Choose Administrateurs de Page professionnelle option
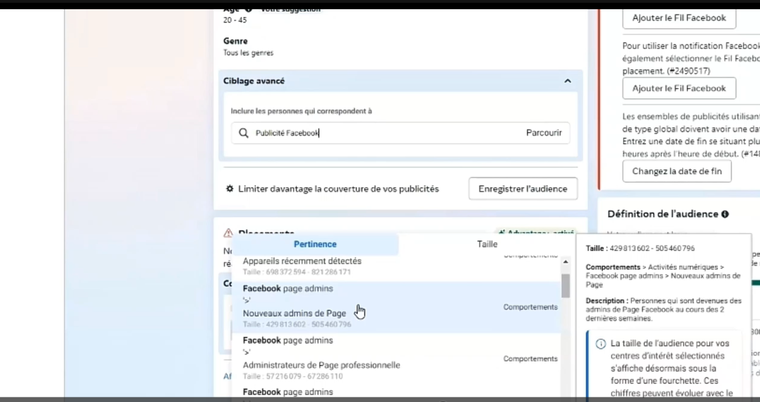Screen dimensions: 760x402 396,358
